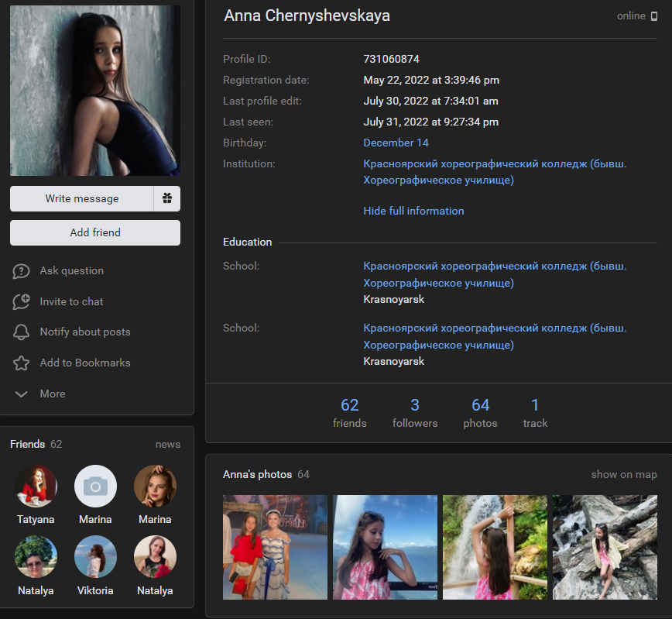Open the 64 photos counter
The image size is (672, 619).
(480, 412)
